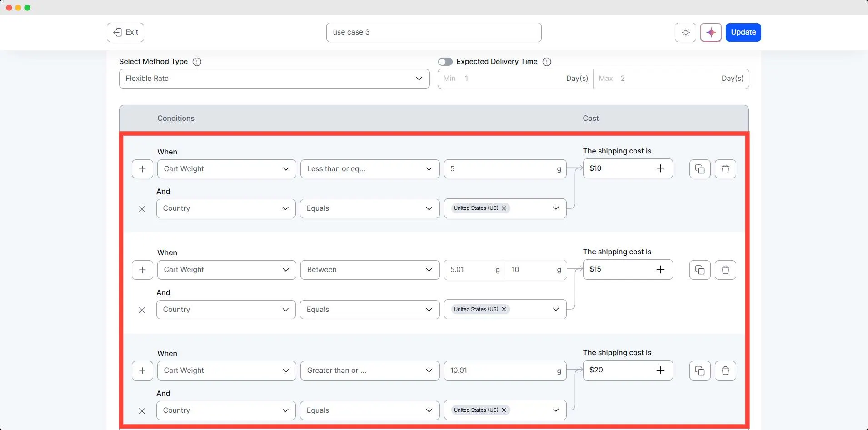
Task: Click info icon beside Expected Delivery Time
Action: coord(547,62)
